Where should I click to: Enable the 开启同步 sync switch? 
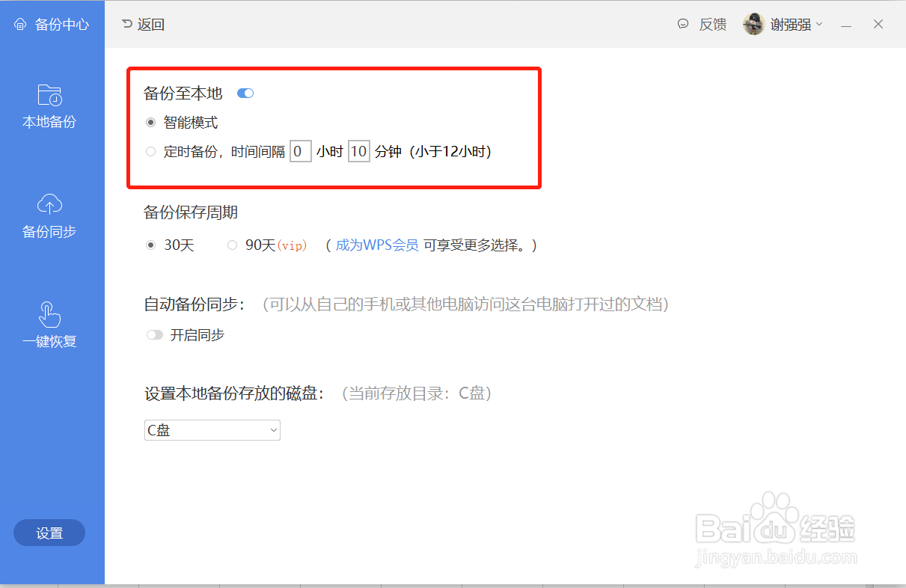coord(154,334)
